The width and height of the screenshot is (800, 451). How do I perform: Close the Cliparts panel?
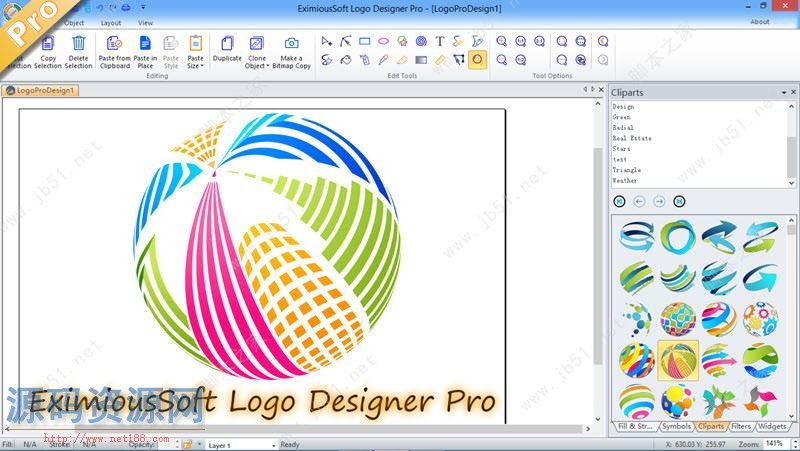pyautogui.click(x=793, y=92)
